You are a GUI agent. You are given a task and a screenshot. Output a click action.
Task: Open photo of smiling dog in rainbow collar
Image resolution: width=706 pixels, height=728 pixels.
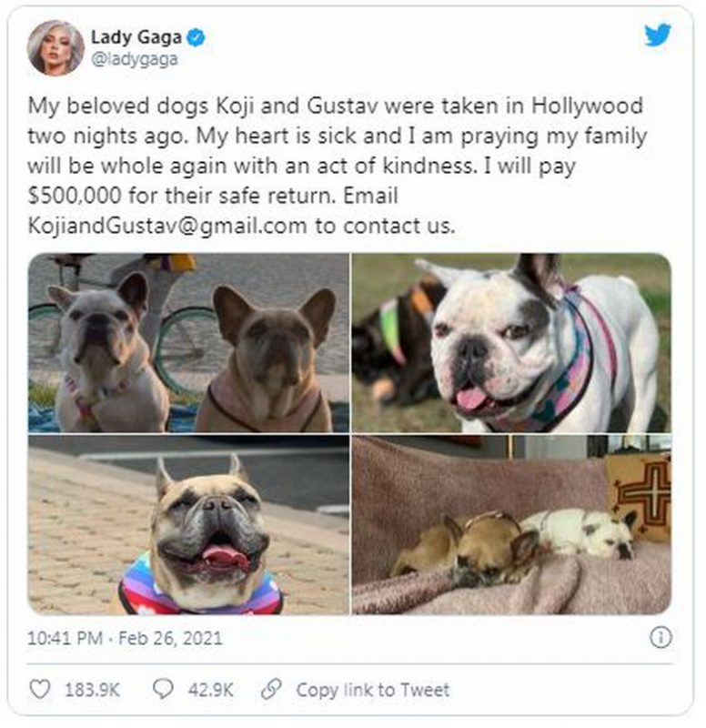click(188, 525)
